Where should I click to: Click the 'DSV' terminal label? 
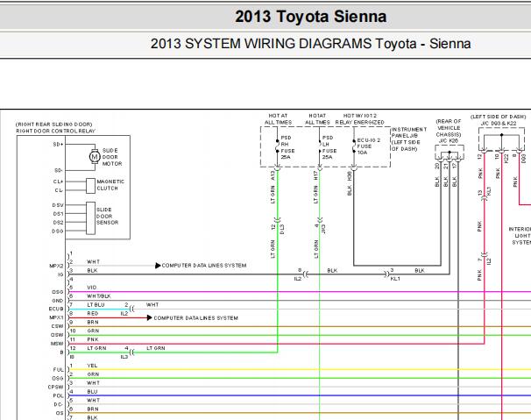point(58,205)
